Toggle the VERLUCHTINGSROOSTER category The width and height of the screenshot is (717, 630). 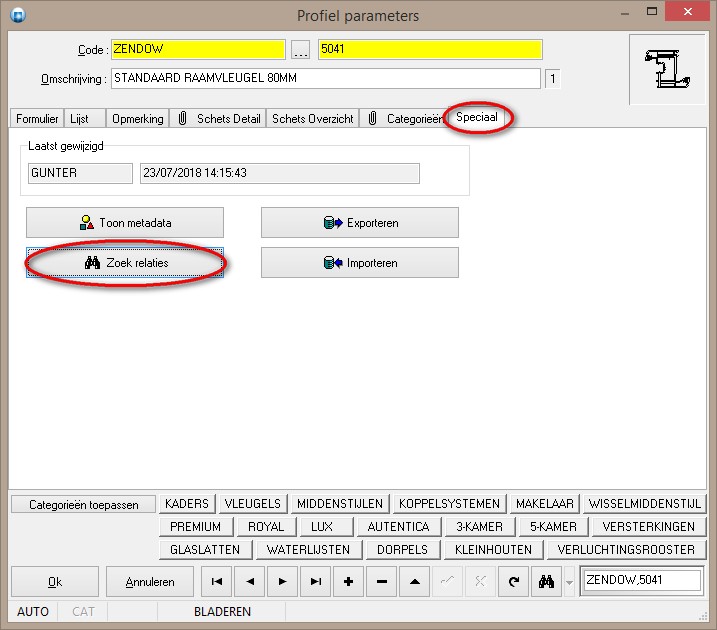pos(626,550)
